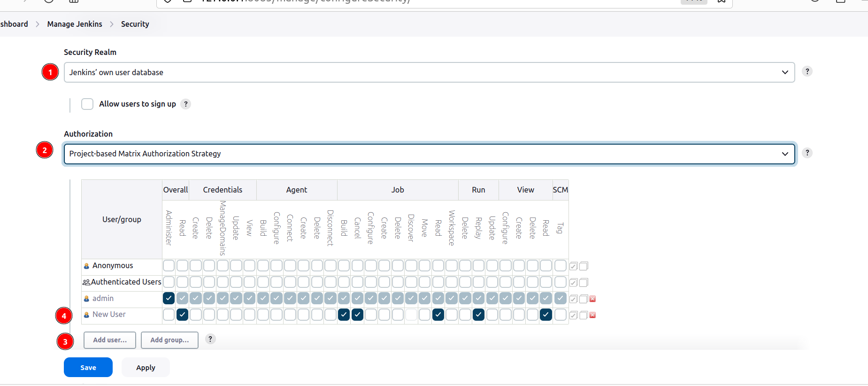Click the Tag column label

[559, 228]
